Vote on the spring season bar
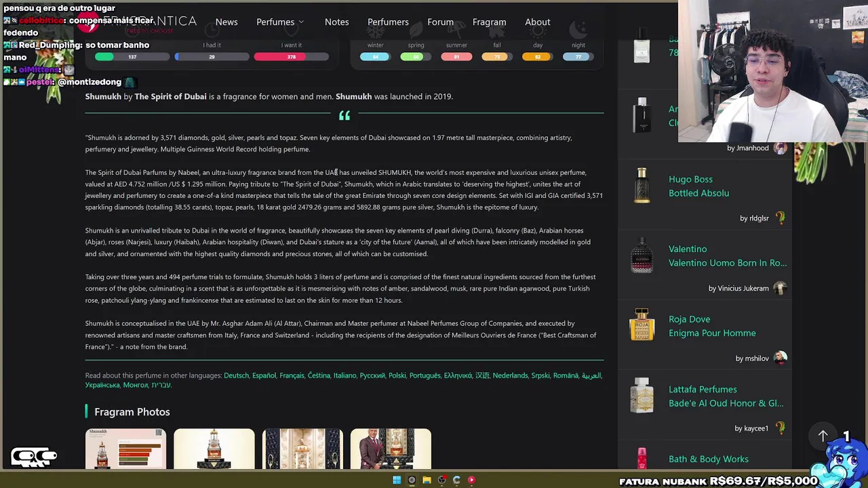 click(x=416, y=57)
